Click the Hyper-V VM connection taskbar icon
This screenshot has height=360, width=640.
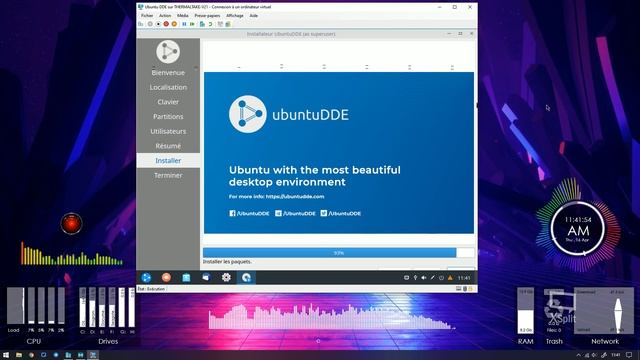93,355
